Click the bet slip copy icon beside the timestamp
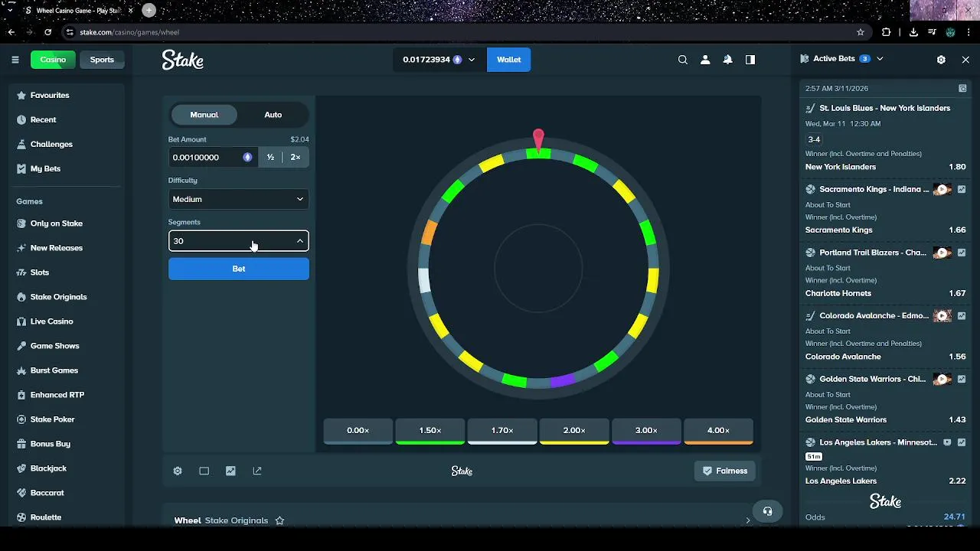The height and width of the screenshot is (551, 980). (x=962, y=89)
